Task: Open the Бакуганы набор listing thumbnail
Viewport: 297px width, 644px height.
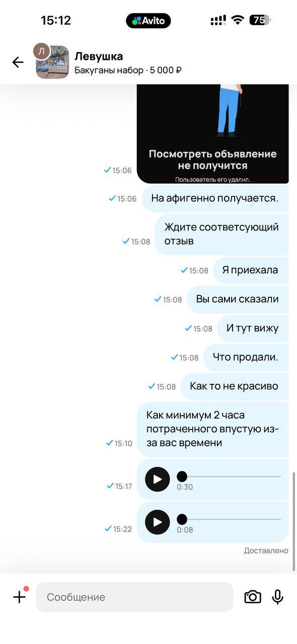Action: [x=52, y=62]
